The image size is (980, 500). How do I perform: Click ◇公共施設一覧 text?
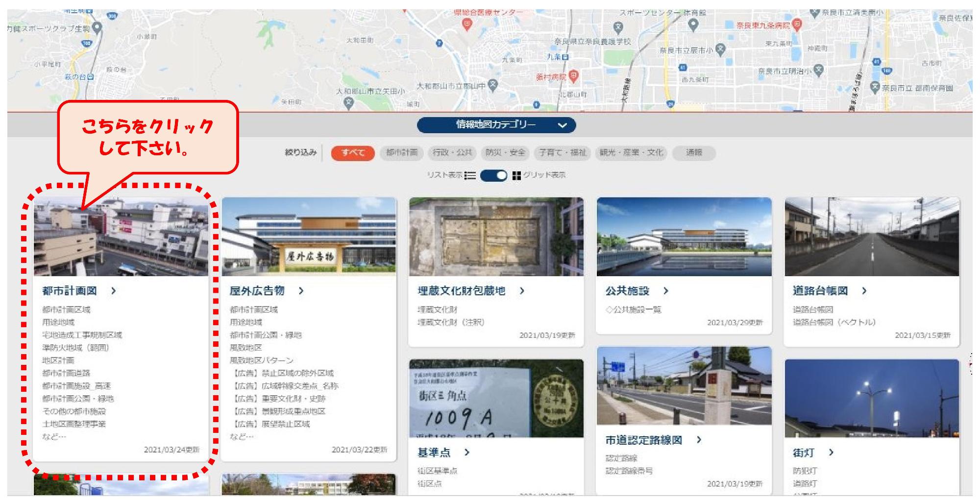(634, 310)
